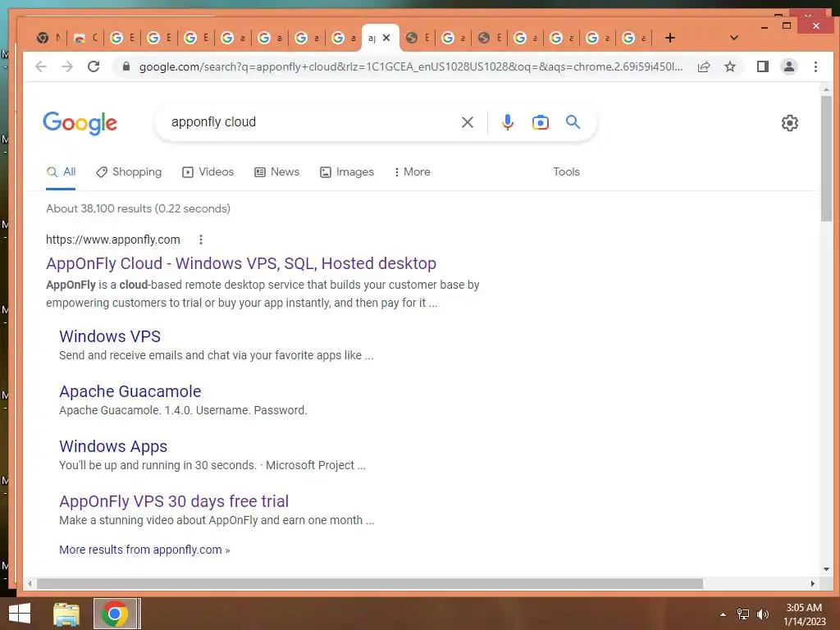
Task: Open File Explorer from taskbar
Action: 66,614
